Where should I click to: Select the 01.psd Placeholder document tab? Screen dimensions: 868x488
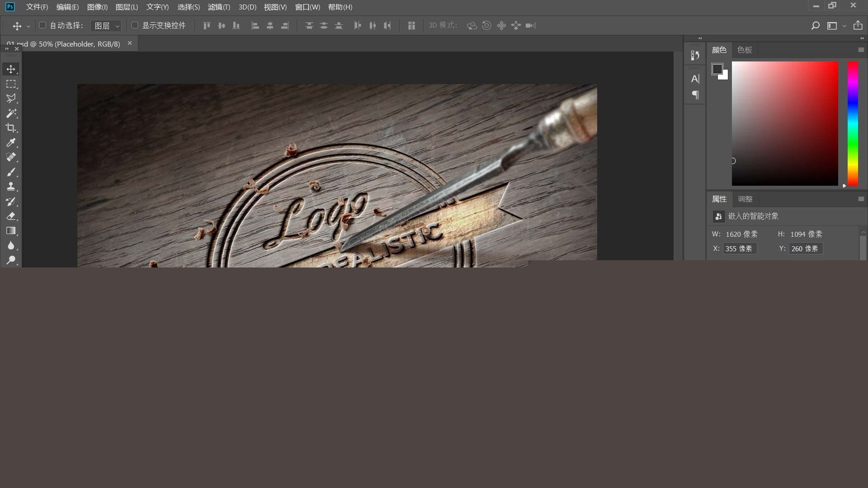pos(68,44)
